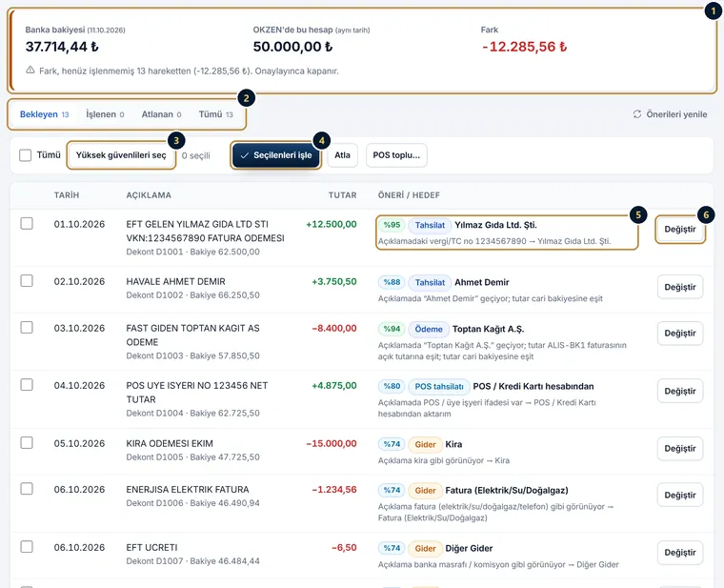Click the Seçilenleri işle button

(x=276, y=155)
